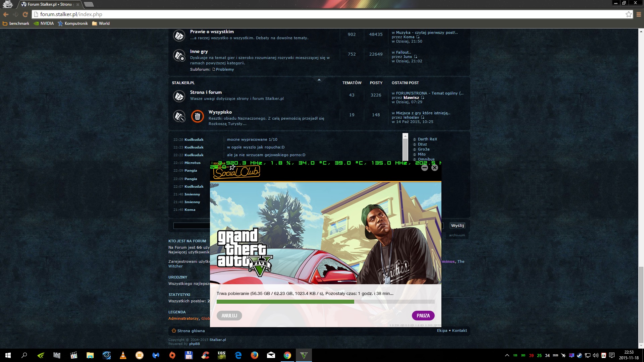Open CCleaner from taskbar
Image resolution: width=644 pixels, height=362 pixels.
[205, 355]
